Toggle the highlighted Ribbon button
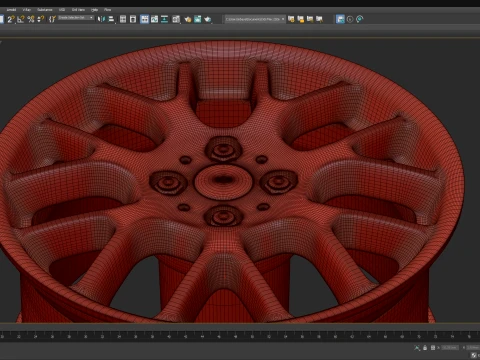480x360 pixels. pos(144,19)
